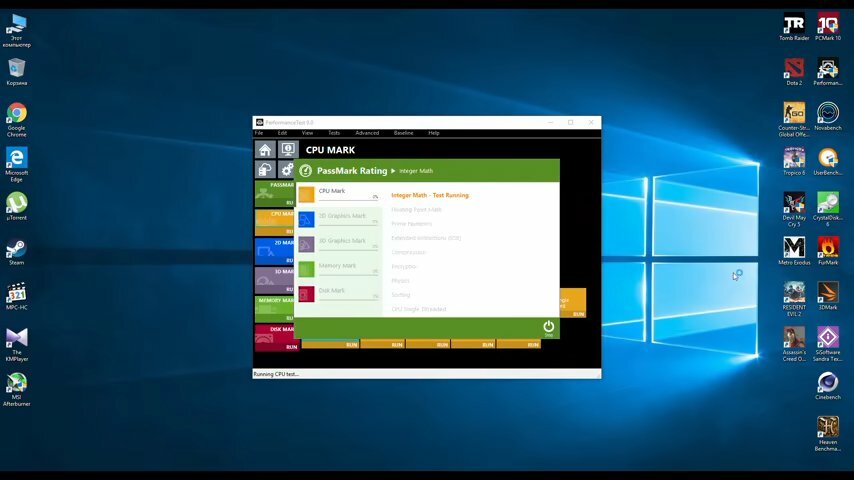Open Assassin's Creed desktop shortcut
This screenshot has width=854, height=480.
point(794,344)
